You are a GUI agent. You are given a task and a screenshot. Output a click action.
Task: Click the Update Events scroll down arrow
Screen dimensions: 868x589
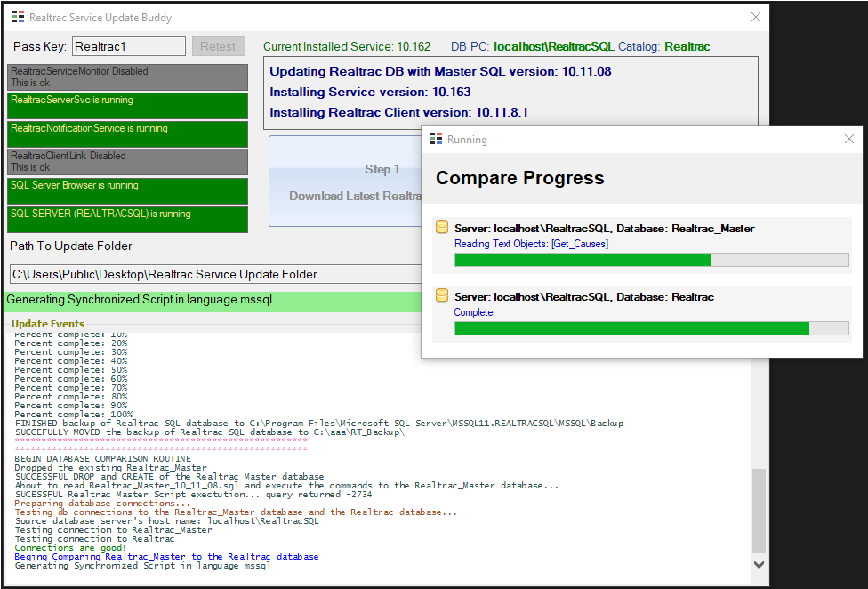coord(759,564)
